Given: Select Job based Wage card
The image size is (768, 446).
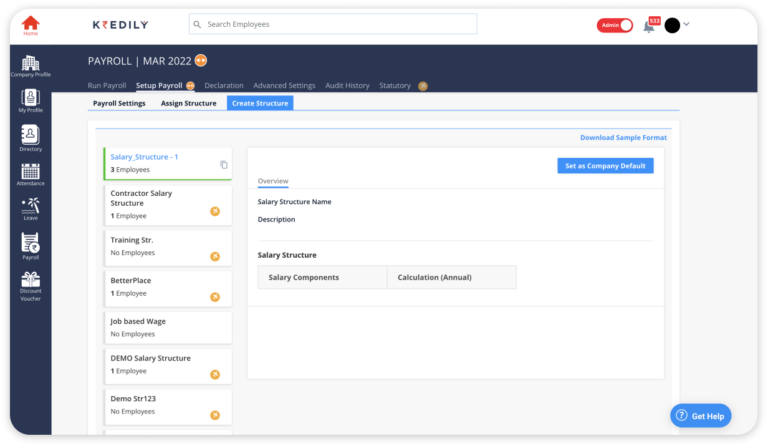Looking at the screenshot, I should tap(168, 328).
